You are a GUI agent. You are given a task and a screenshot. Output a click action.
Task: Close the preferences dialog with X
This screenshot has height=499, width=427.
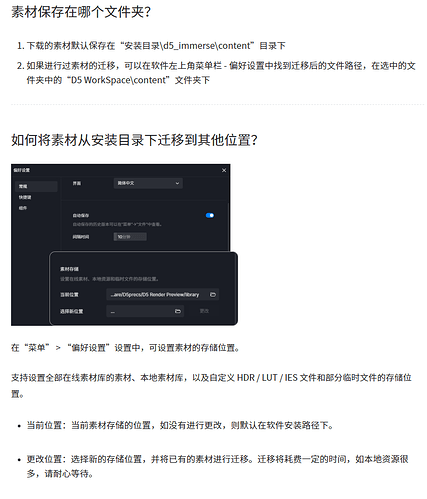click(x=224, y=170)
